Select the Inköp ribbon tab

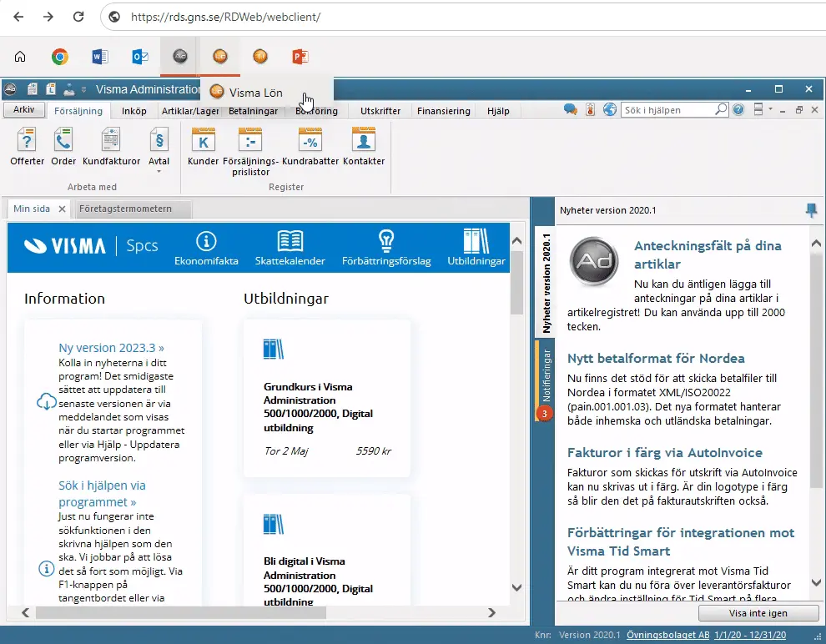coord(133,111)
